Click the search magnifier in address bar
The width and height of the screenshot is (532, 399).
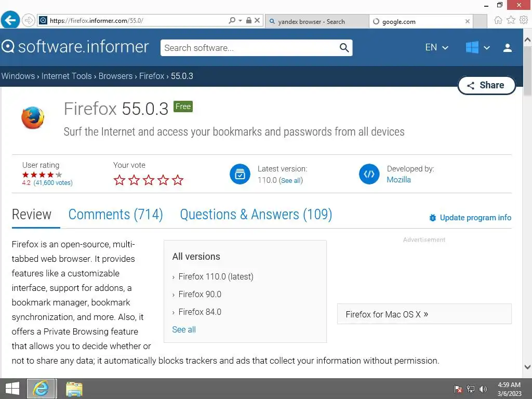232,20
